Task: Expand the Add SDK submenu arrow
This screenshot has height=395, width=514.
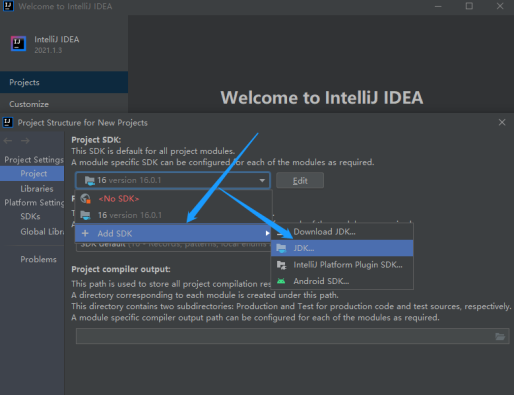Action: click(x=267, y=233)
